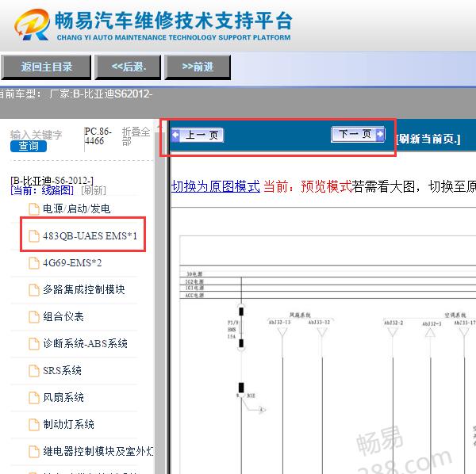The height and width of the screenshot is (474, 476).
Task: Click the page icon beside SRS系统
Action: pyautogui.click(x=33, y=371)
